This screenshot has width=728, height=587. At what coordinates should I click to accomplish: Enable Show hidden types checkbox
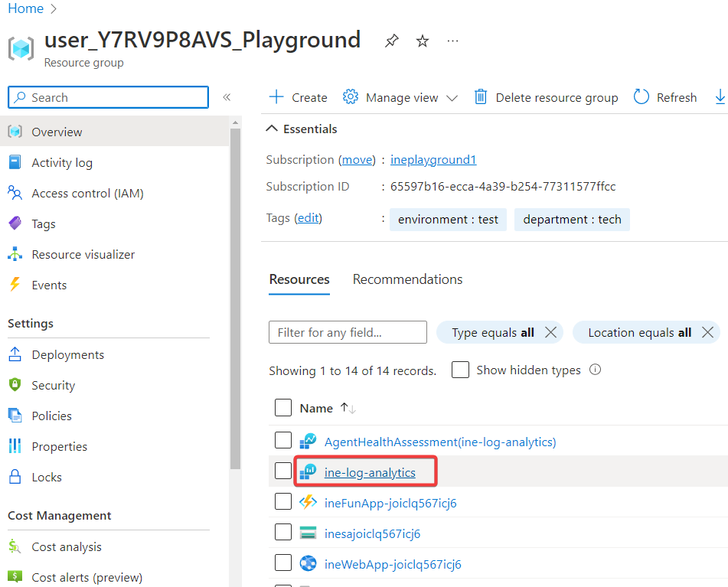pos(460,370)
